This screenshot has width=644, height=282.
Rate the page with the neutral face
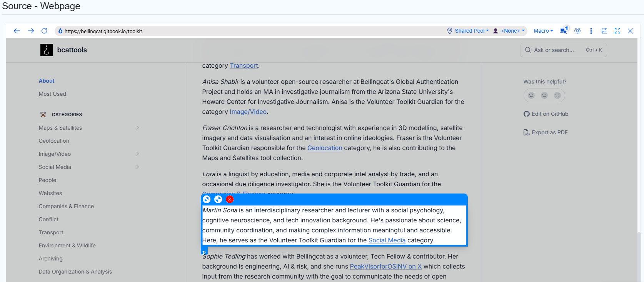[544, 95]
